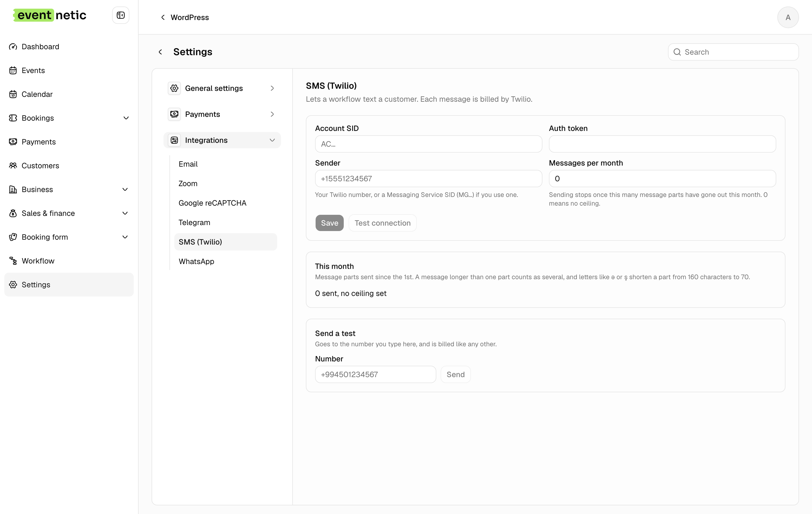Viewport: 812px width, 514px height.
Task: Collapse the Integrations section chevron
Action: tap(272, 140)
